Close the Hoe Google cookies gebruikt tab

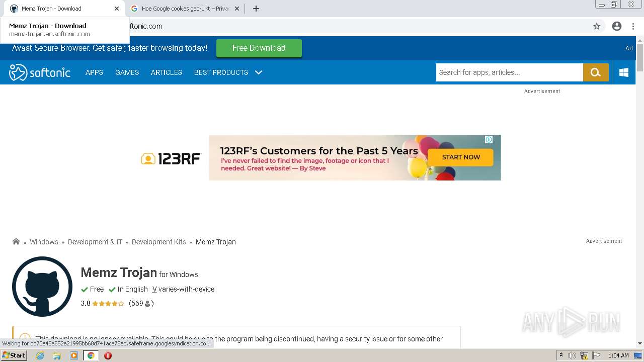coord(237,9)
